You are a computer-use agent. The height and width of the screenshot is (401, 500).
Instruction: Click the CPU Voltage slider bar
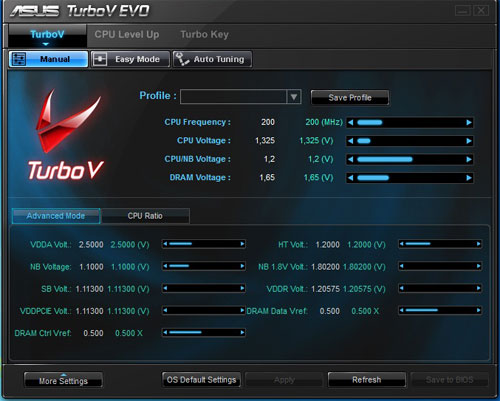click(x=410, y=141)
